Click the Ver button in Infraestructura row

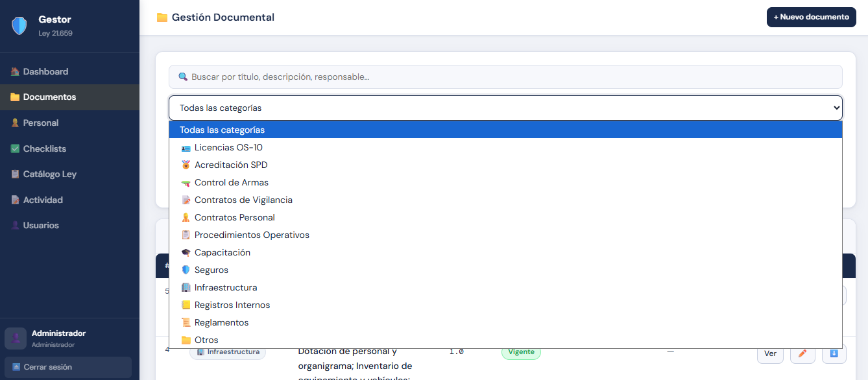(x=770, y=353)
